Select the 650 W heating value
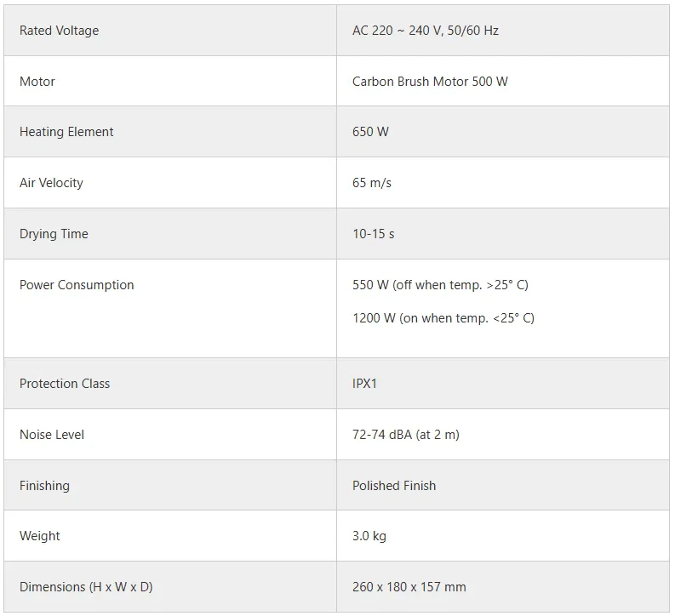The width and height of the screenshot is (675, 616). (x=370, y=132)
